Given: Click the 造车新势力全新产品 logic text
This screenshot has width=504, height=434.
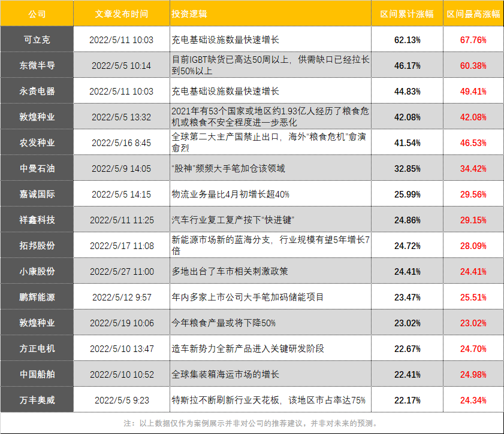Looking at the screenshot, I should [248, 348].
